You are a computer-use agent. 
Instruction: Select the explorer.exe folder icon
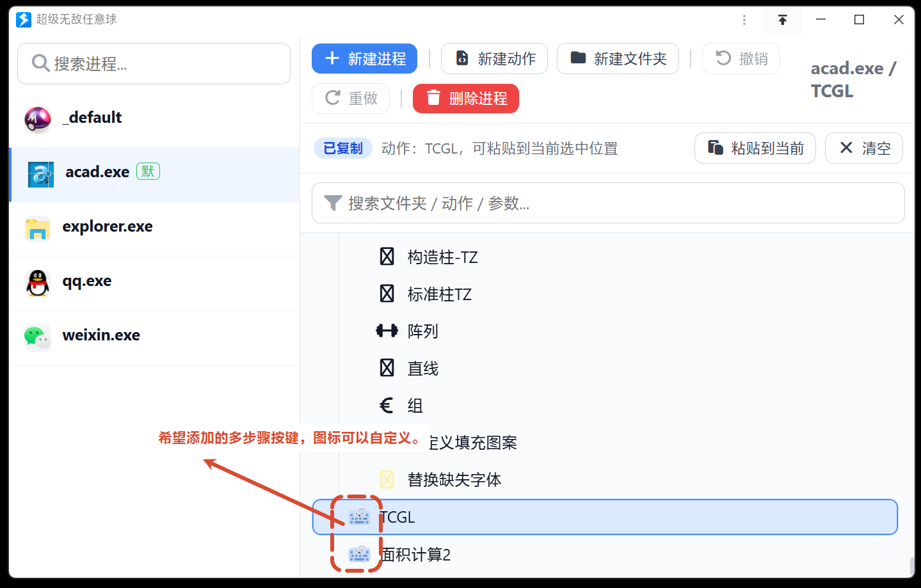[x=38, y=228]
